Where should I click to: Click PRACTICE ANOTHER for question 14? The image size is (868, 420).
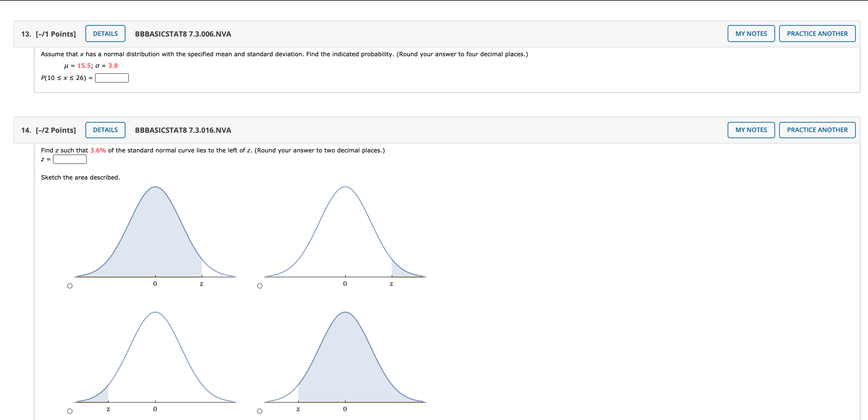pos(817,130)
